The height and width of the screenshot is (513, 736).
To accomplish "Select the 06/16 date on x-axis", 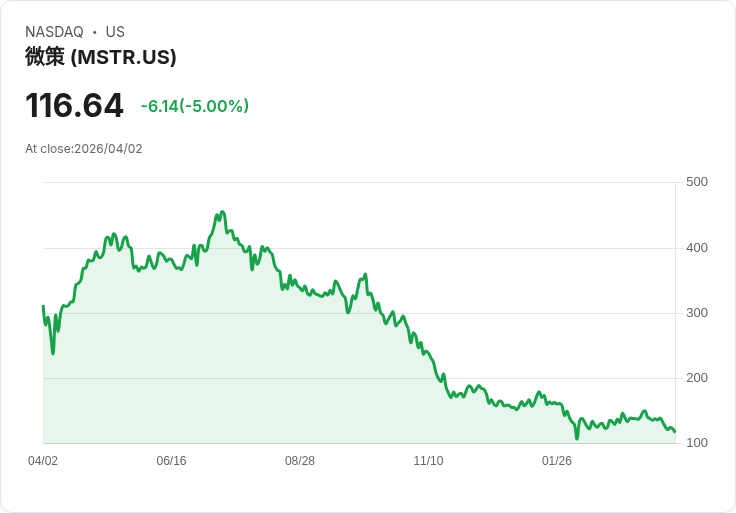I will [x=171, y=461].
